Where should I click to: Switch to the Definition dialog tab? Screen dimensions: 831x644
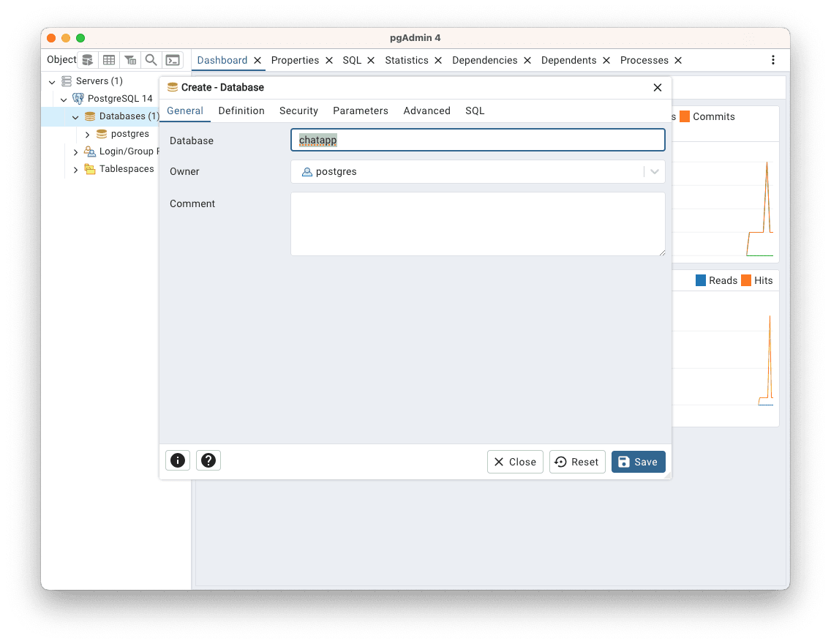tap(241, 111)
